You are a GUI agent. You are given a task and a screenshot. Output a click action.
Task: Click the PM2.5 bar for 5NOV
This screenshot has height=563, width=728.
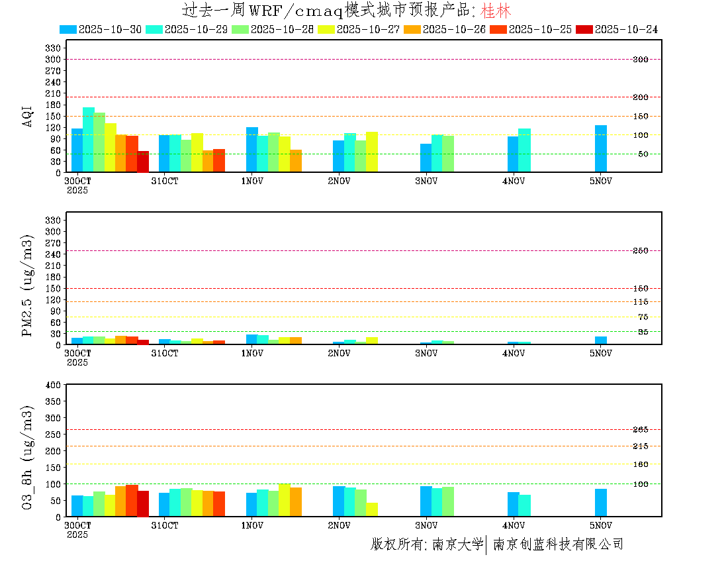(x=600, y=340)
